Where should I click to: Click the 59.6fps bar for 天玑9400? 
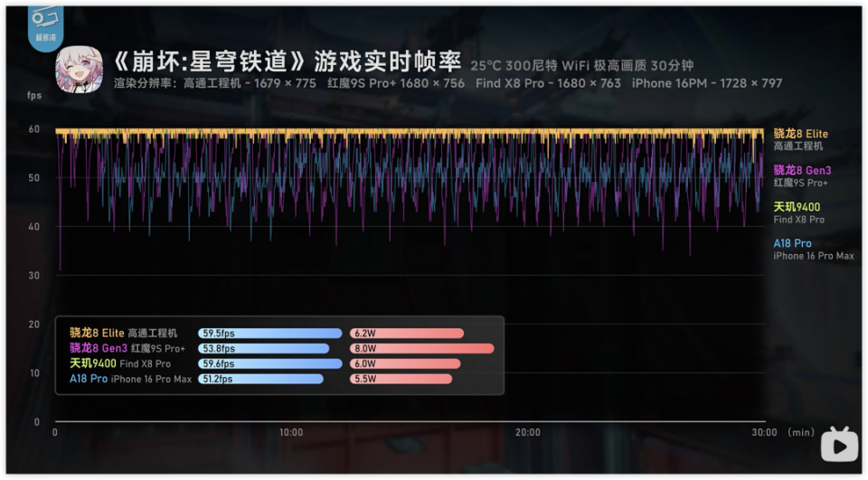click(x=270, y=363)
